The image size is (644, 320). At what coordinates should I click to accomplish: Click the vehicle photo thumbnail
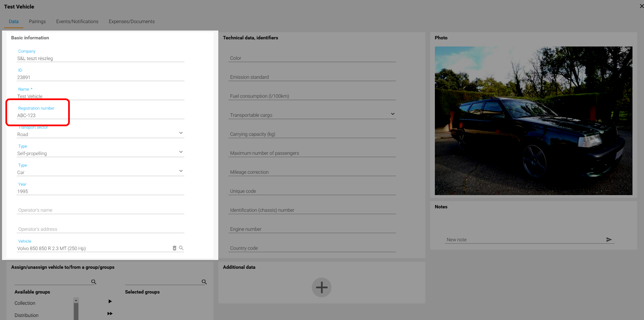[x=533, y=121]
